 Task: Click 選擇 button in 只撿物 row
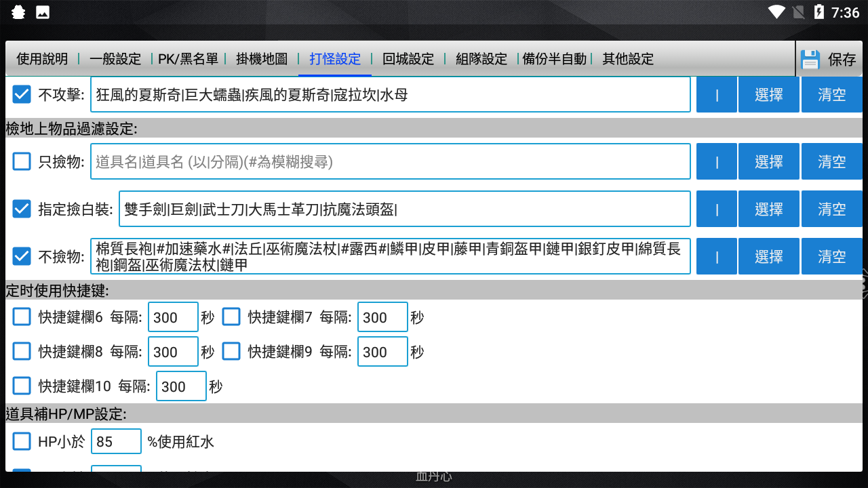click(x=769, y=161)
